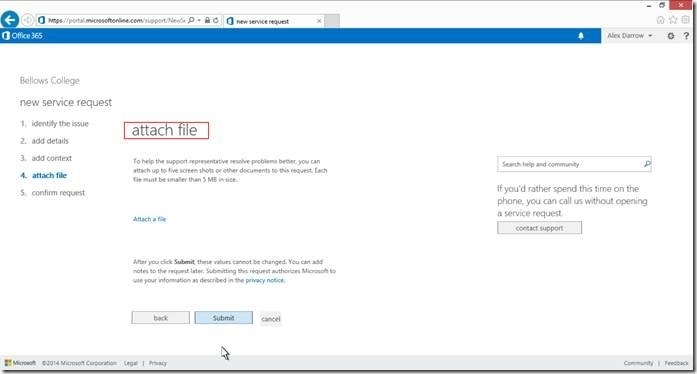Viewport: 697px width, 374px height.
Task: Click the help search magnifier icon
Action: click(x=647, y=164)
